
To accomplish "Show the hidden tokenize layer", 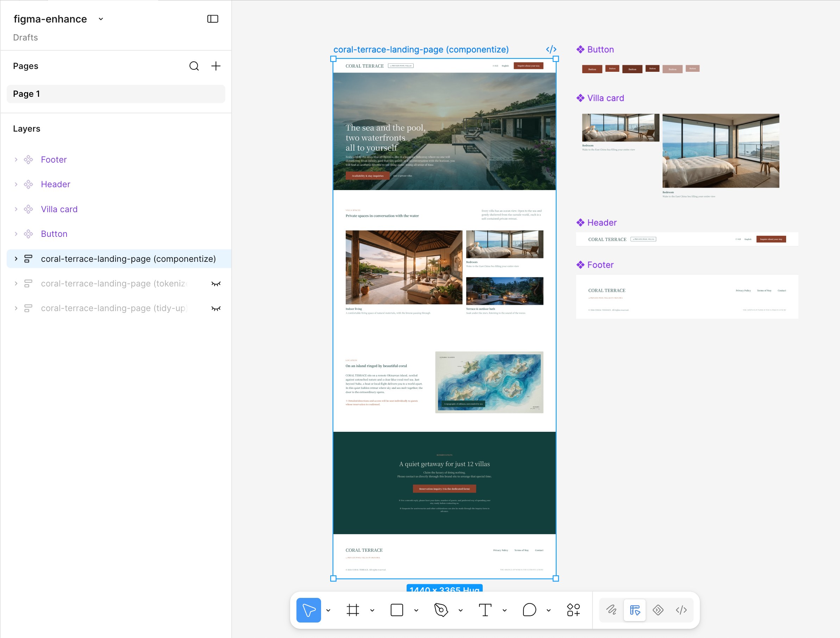I will tap(216, 284).
